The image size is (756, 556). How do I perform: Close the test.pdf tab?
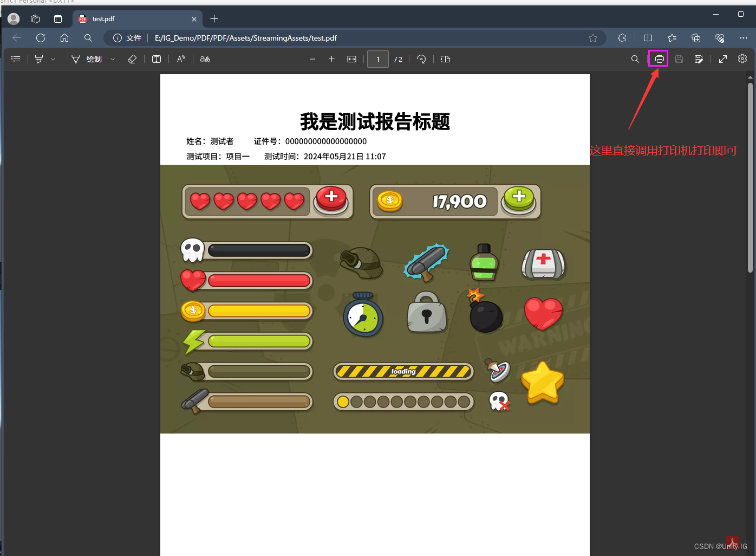pos(194,19)
